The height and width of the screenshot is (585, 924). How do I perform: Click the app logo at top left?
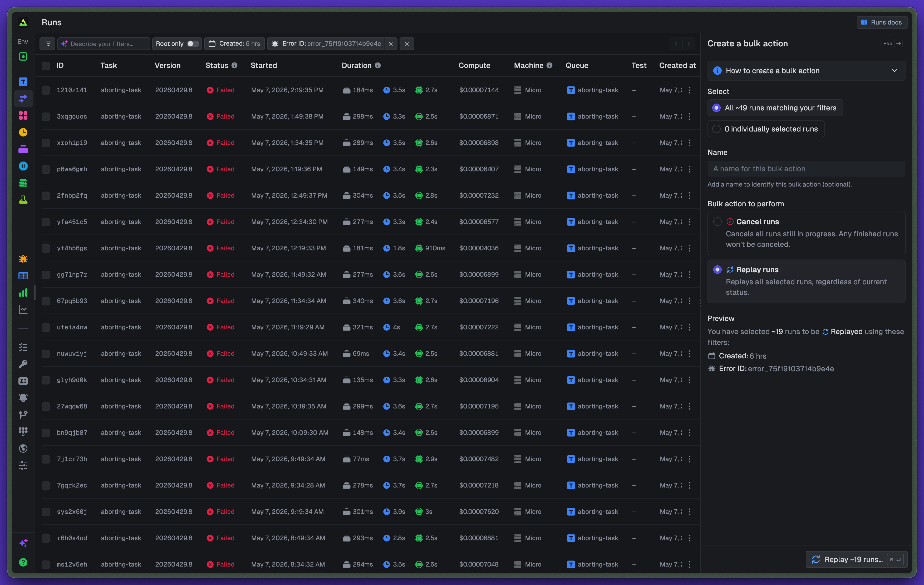tap(23, 22)
